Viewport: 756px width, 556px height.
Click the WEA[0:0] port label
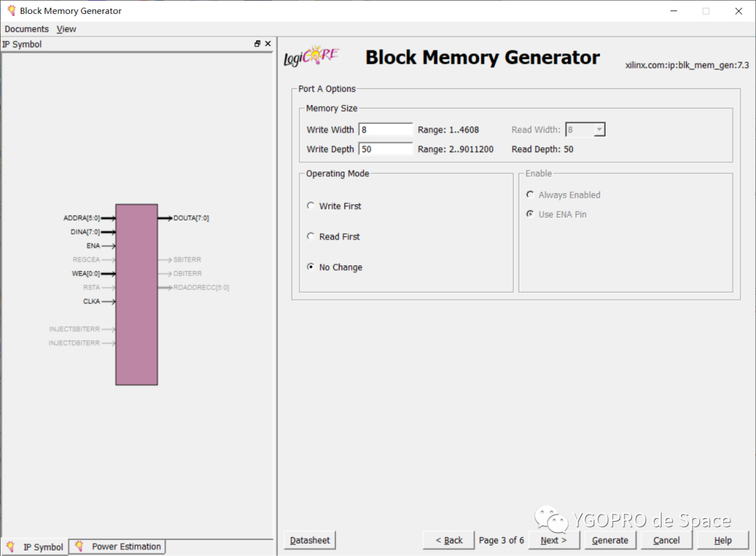[x=86, y=273]
